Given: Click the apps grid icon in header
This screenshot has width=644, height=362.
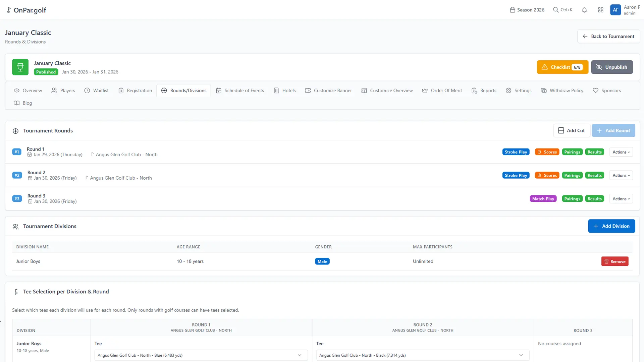Looking at the screenshot, I should pos(601,10).
